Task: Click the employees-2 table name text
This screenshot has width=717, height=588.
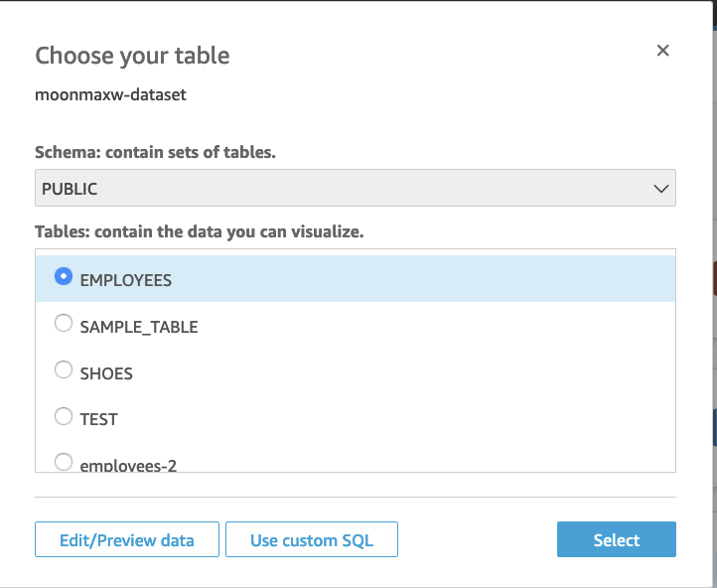Action: click(x=128, y=464)
